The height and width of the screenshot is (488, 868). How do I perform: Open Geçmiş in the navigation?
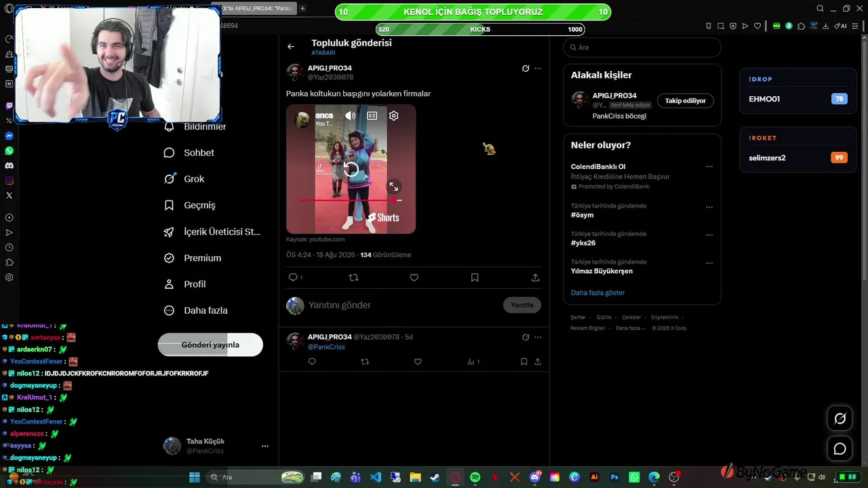pos(190,205)
